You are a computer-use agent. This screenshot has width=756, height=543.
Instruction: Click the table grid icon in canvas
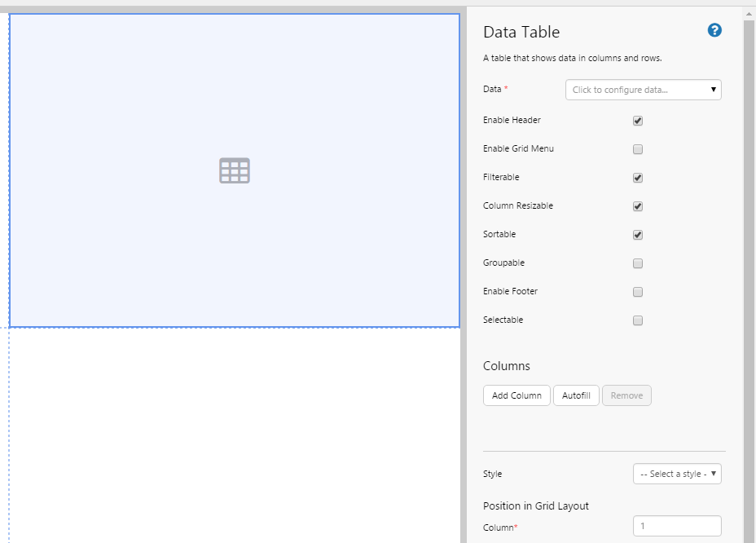click(x=235, y=170)
